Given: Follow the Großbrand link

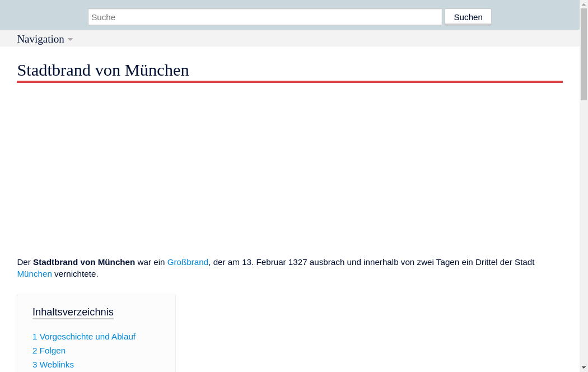Looking at the screenshot, I should click(x=188, y=262).
